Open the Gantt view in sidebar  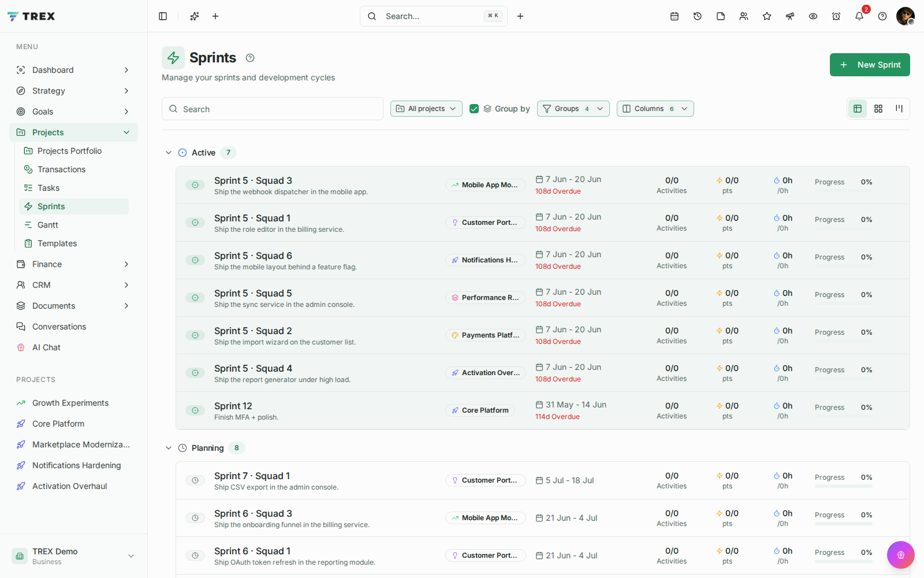pos(74,225)
